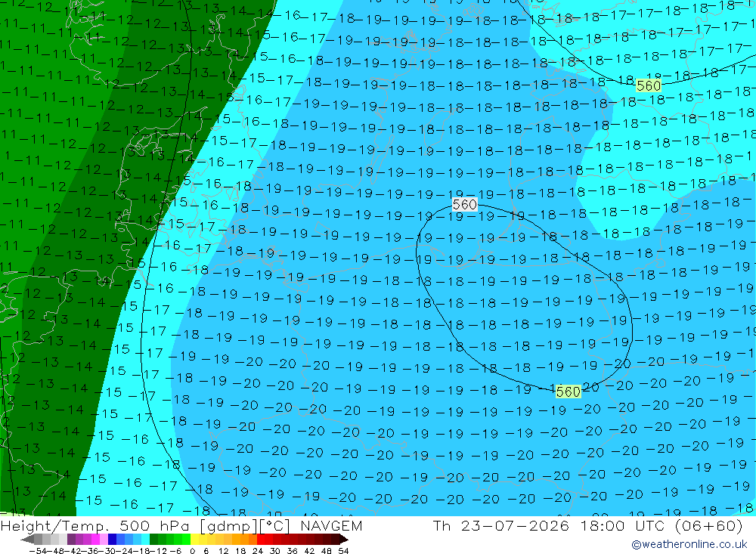This screenshot has height=554, width=756.
Task: Click the '42' legend scale value
Action: point(309,551)
